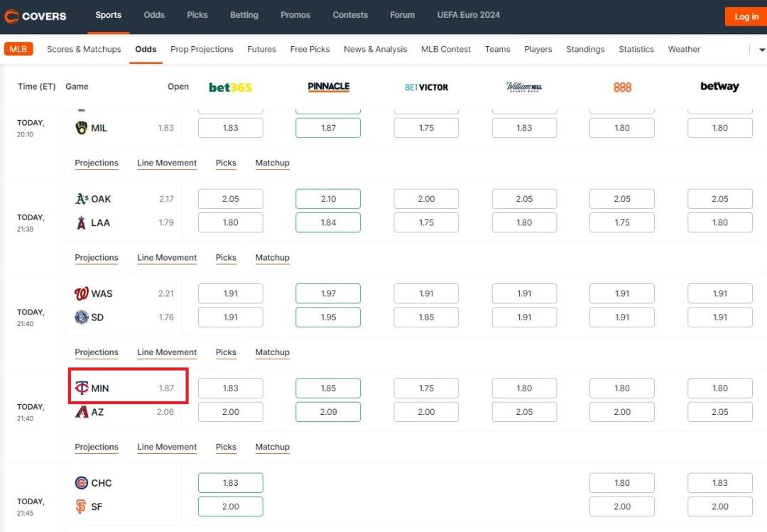Open the Standings tab
767x532 pixels.
tap(585, 49)
